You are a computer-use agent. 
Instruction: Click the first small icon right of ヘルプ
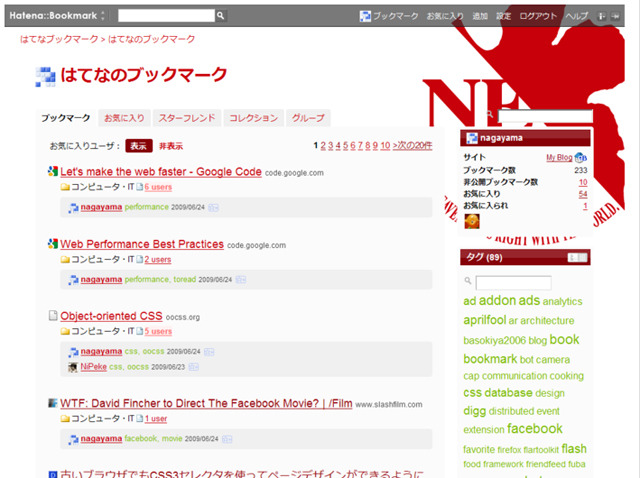coord(601,16)
